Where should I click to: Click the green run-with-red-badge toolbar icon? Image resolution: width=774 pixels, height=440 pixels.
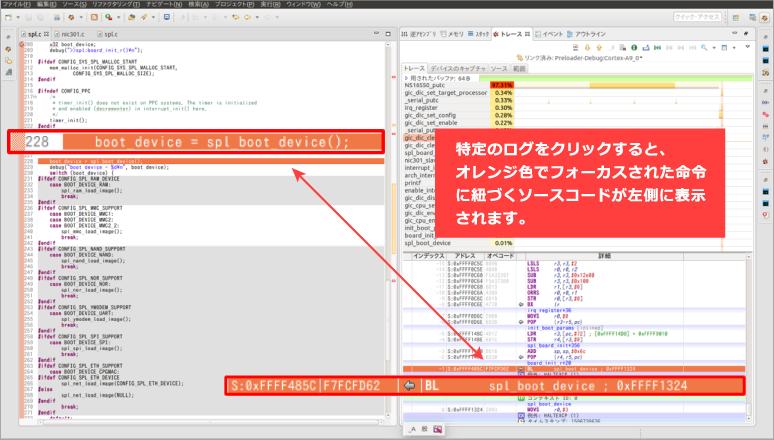109,17
